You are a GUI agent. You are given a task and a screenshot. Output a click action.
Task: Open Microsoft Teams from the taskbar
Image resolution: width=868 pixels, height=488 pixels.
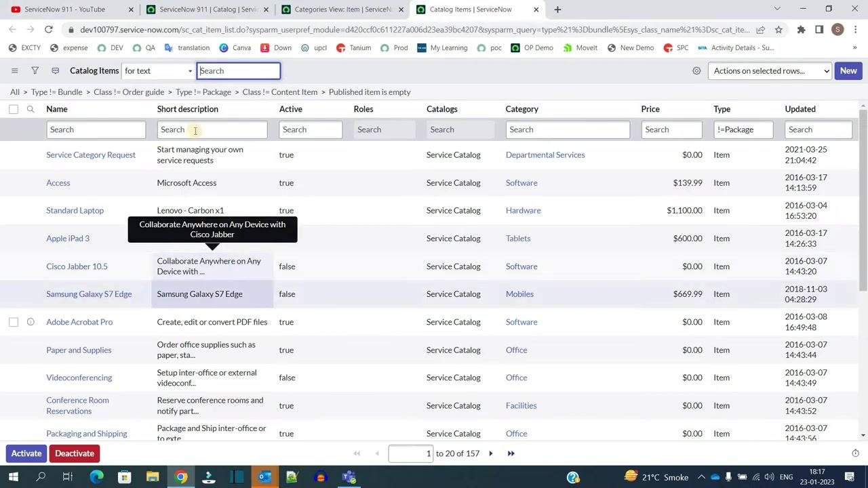tap(349, 477)
